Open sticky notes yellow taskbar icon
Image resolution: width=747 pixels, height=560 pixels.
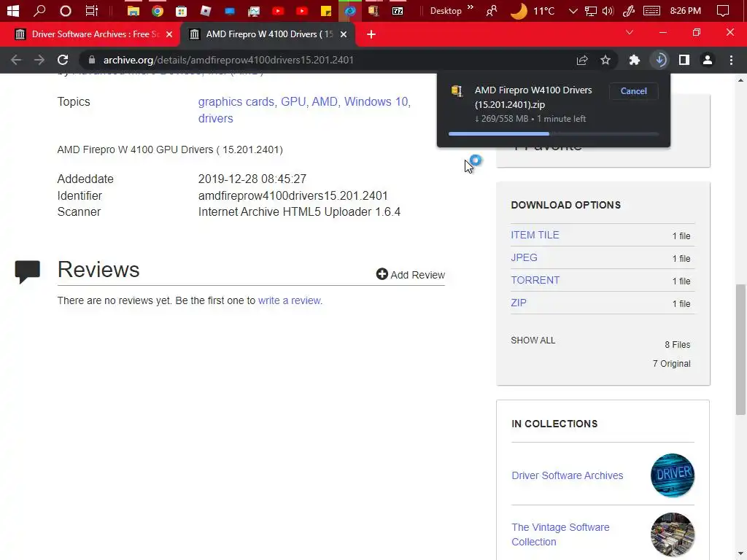pos(326,10)
